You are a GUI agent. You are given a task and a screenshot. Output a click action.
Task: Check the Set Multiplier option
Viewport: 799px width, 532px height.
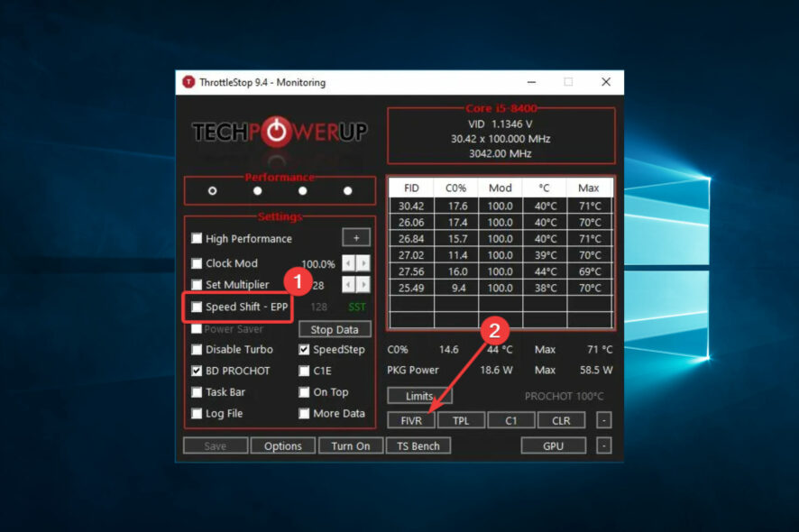[x=197, y=284]
